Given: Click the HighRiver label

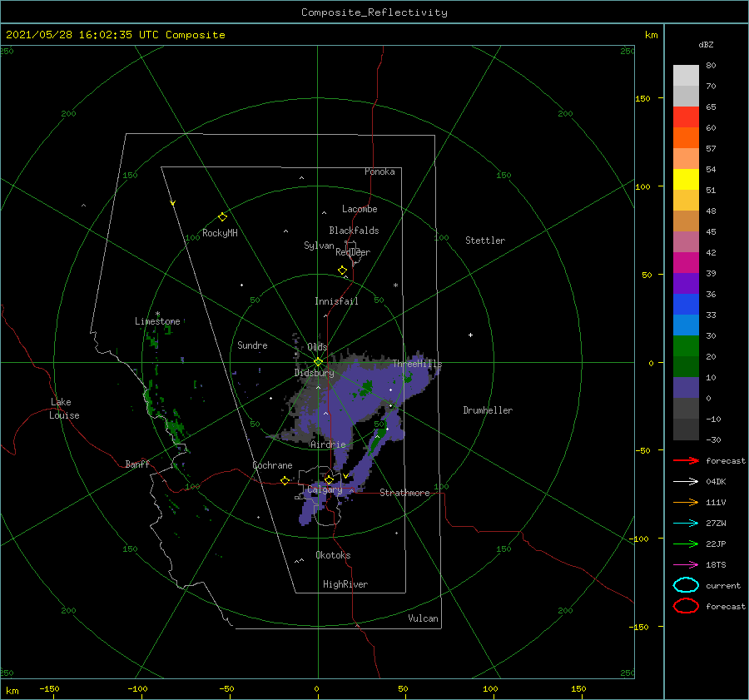Looking at the screenshot, I should click(x=345, y=584).
